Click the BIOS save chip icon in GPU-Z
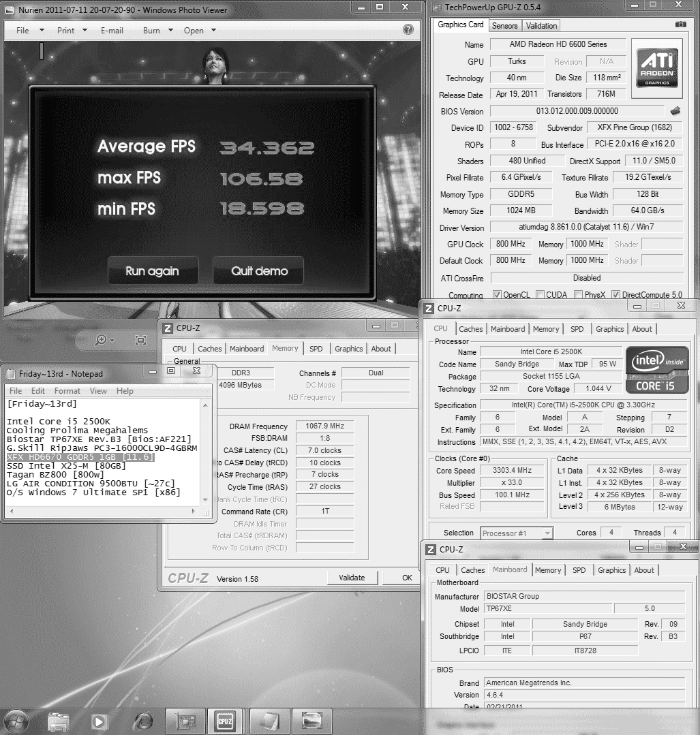This screenshot has width=700, height=735. pyautogui.click(x=675, y=111)
